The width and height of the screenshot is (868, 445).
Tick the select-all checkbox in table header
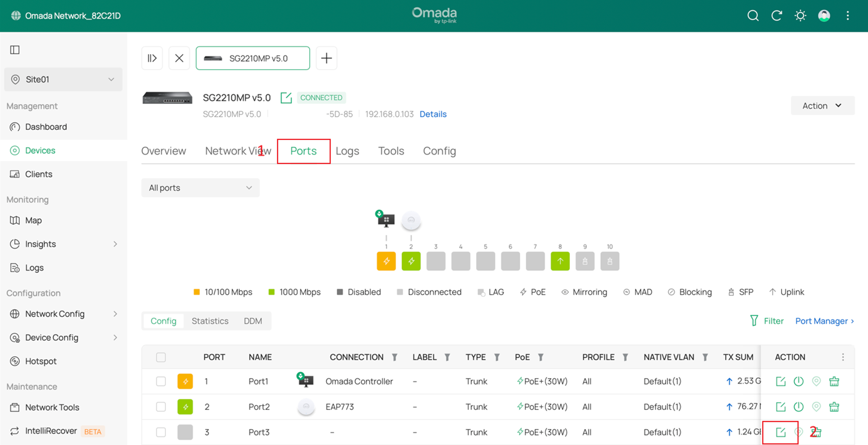pyautogui.click(x=161, y=357)
